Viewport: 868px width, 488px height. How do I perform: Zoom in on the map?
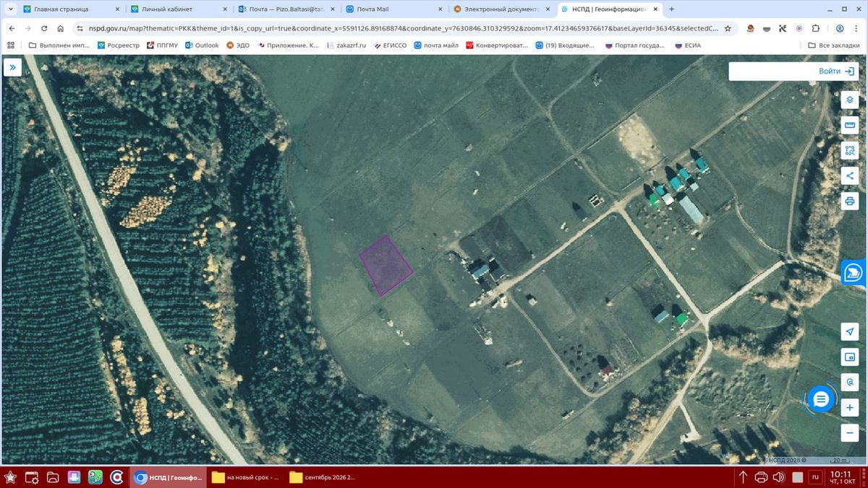coord(850,408)
